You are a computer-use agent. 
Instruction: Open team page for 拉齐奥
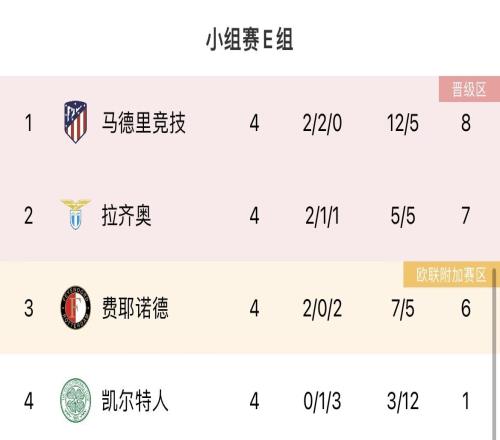coord(127,215)
